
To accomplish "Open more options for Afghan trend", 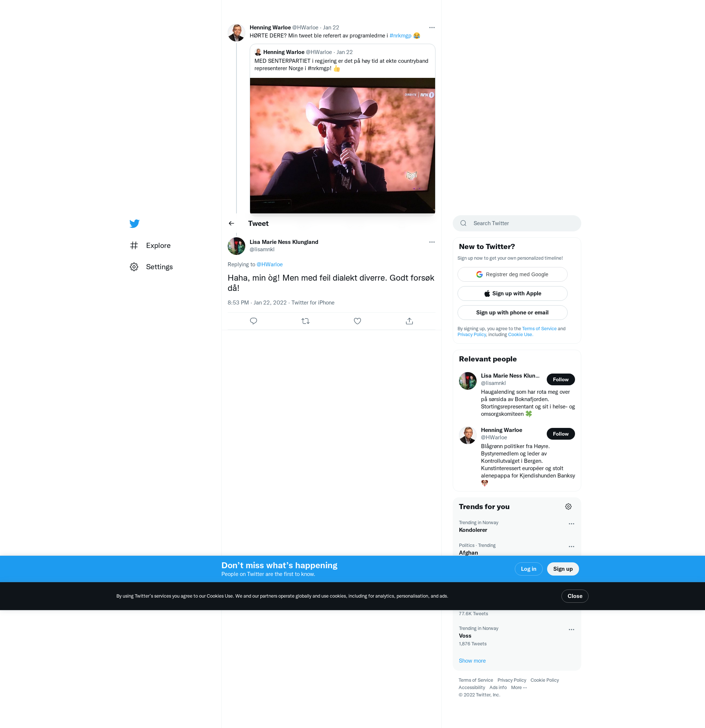I will point(571,547).
